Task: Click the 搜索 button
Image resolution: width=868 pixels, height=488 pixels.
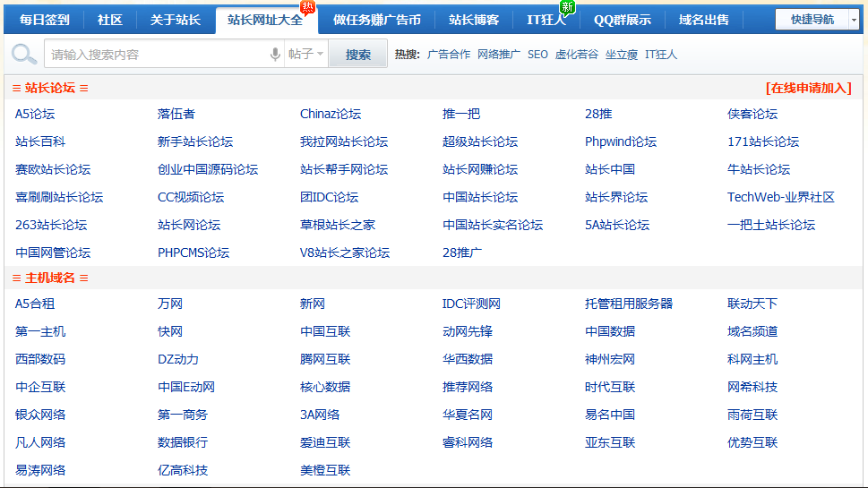Action: 357,55
